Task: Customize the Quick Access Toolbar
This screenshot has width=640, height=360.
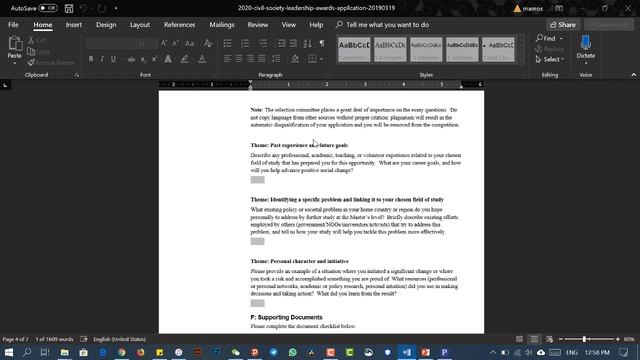Action: 116,8
